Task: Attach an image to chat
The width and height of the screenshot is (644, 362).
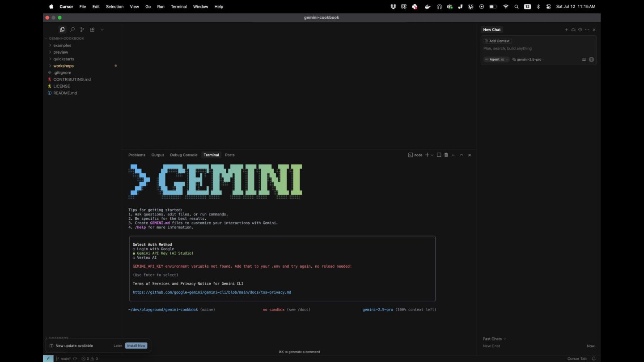Action: (584, 59)
